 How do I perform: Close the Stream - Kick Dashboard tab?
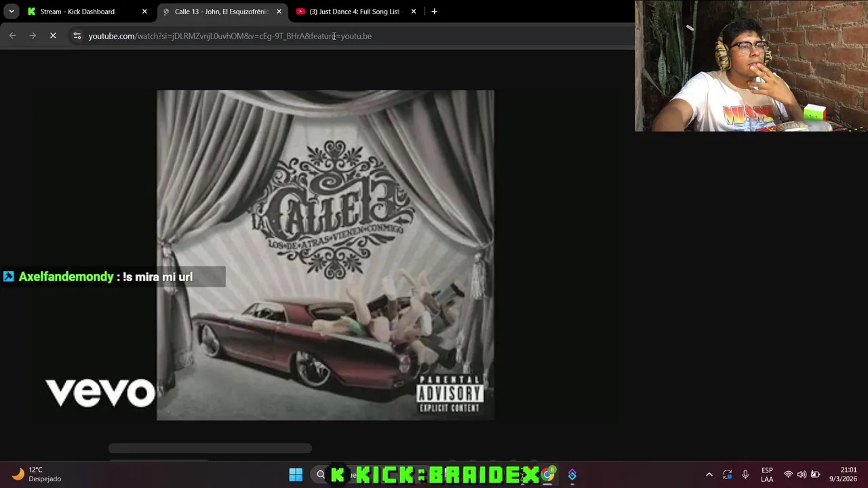point(144,12)
